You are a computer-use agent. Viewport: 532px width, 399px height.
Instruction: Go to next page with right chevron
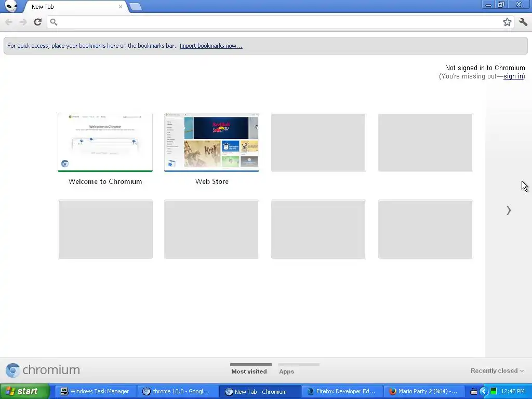pos(508,210)
